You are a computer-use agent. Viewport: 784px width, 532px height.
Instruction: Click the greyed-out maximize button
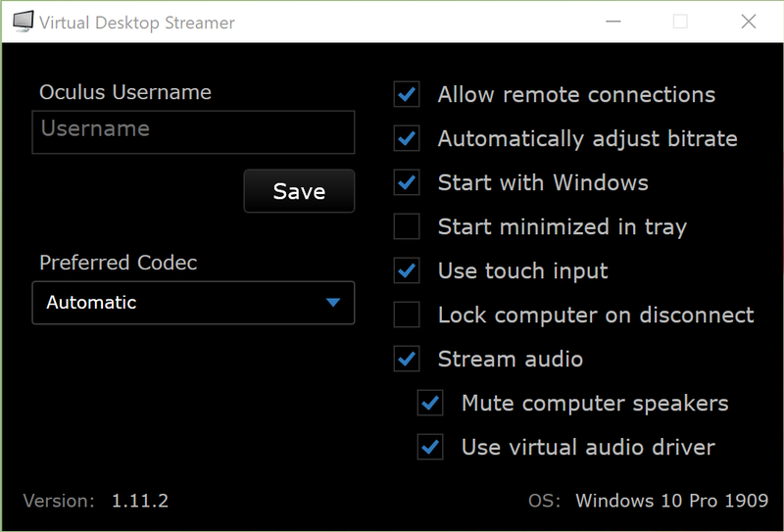tap(680, 22)
